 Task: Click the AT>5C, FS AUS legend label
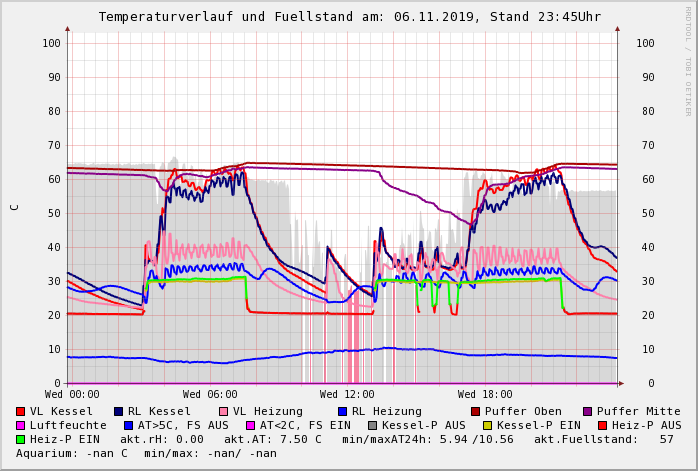(x=183, y=425)
